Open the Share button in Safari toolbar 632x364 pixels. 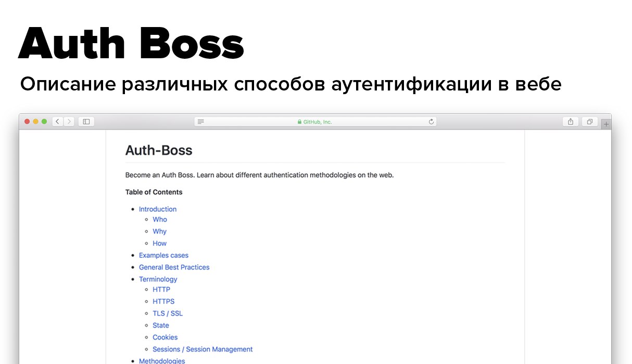coord(571,122)
